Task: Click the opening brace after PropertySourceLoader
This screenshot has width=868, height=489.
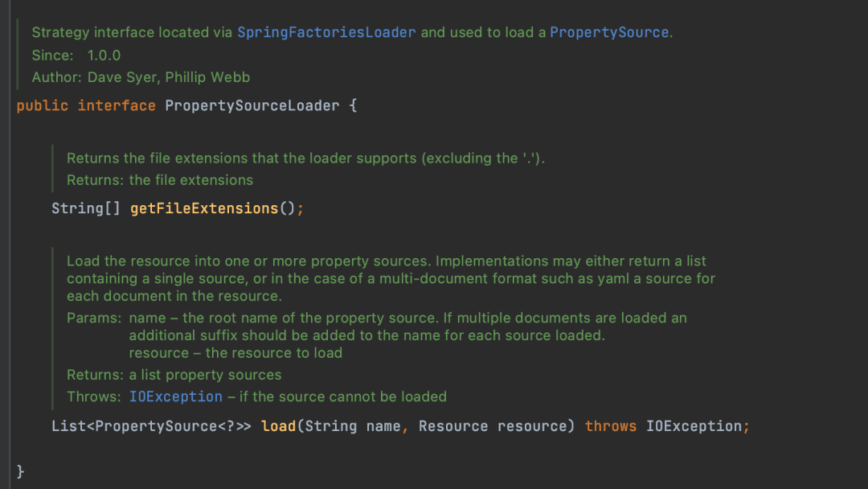Action: [x=353, y=106]
